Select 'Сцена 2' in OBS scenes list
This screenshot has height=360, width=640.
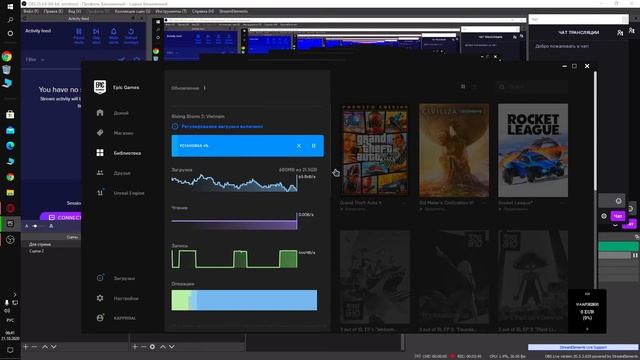click(x=37, y=251)
